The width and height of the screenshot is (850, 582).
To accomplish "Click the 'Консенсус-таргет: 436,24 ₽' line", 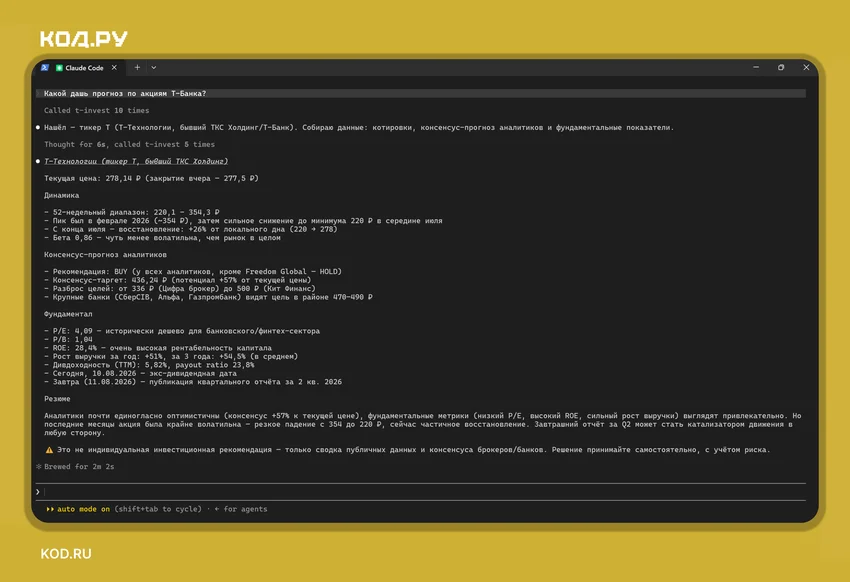I will pyautogui.click(x=177, y=280).
